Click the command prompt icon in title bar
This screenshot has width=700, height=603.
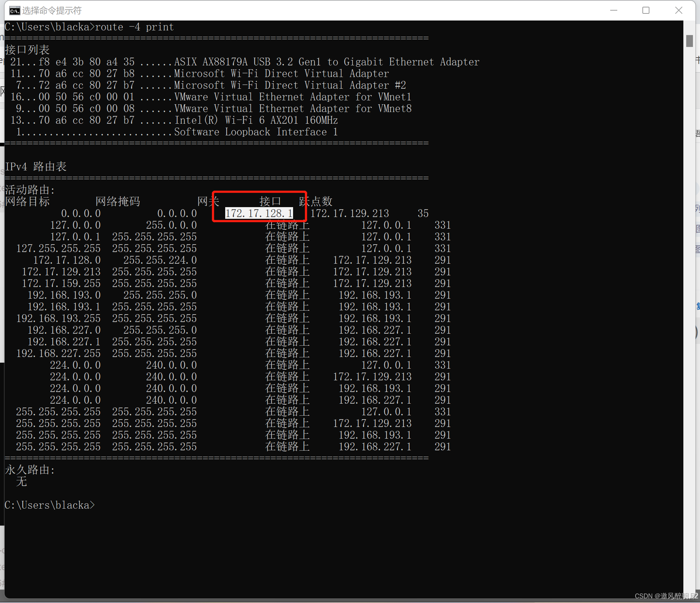pyautogui.click(x=14, y=11)
